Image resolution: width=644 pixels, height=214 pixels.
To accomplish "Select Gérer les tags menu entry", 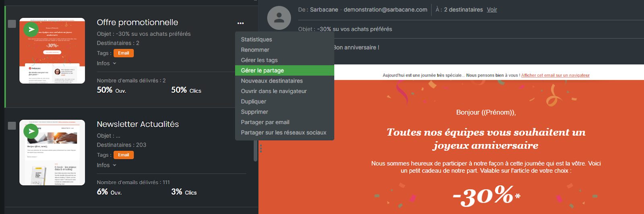I will tap(285, 60).
